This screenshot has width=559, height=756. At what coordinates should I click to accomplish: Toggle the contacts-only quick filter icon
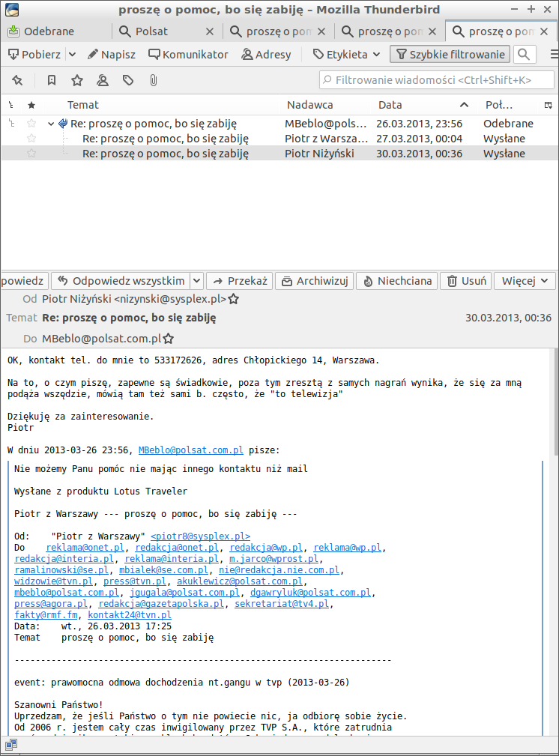tap(102, 80)
